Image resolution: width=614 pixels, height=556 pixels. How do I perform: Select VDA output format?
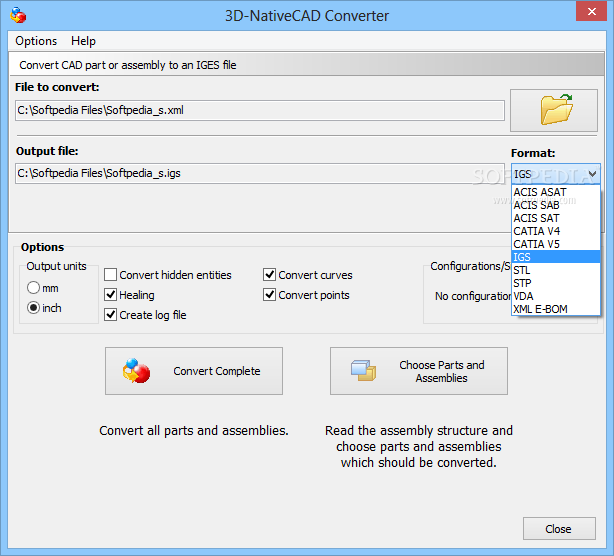coord(556,296)
